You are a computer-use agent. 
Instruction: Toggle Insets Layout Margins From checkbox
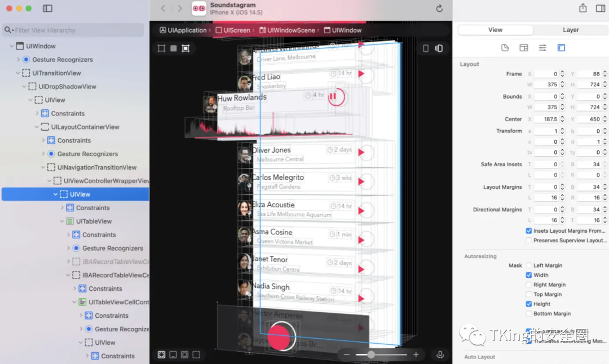point(528,231)
